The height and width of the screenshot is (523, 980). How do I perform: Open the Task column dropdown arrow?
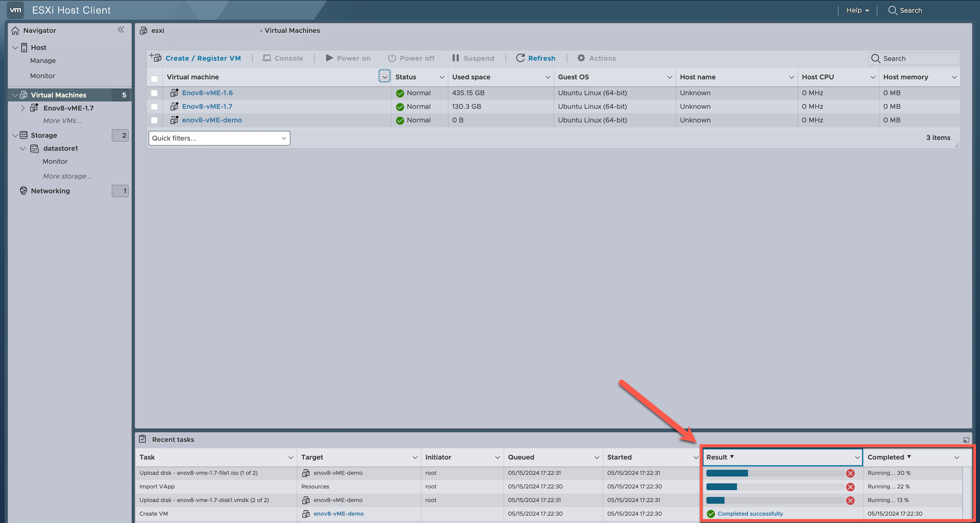point(291,458)
